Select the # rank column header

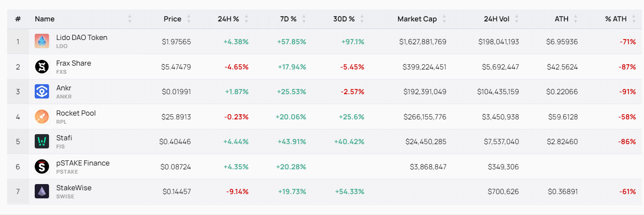(18, 19)
